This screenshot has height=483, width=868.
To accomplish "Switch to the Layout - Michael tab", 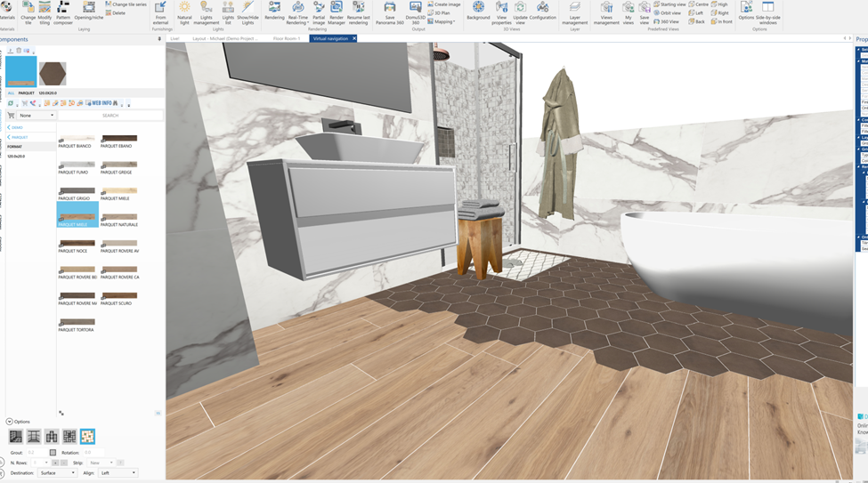I will (225, 39).
